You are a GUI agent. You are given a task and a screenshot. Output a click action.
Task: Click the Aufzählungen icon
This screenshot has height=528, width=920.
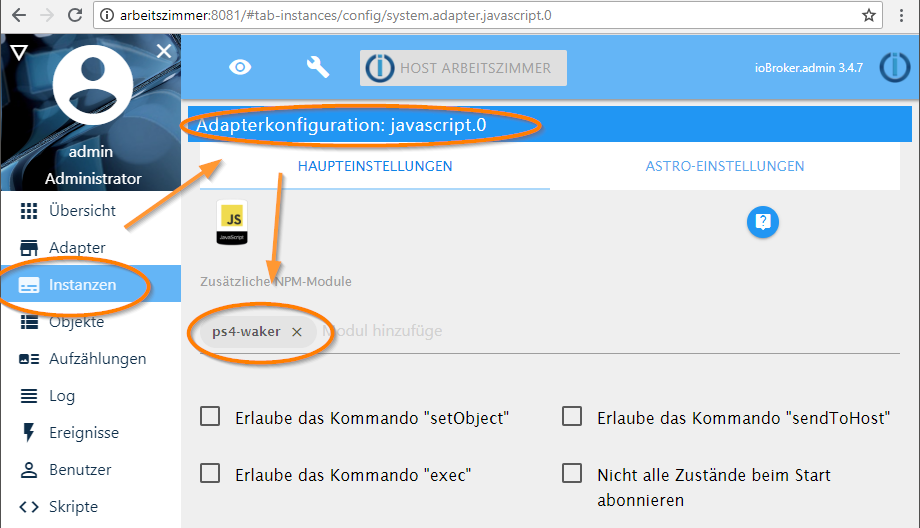[x=29, y=358]
